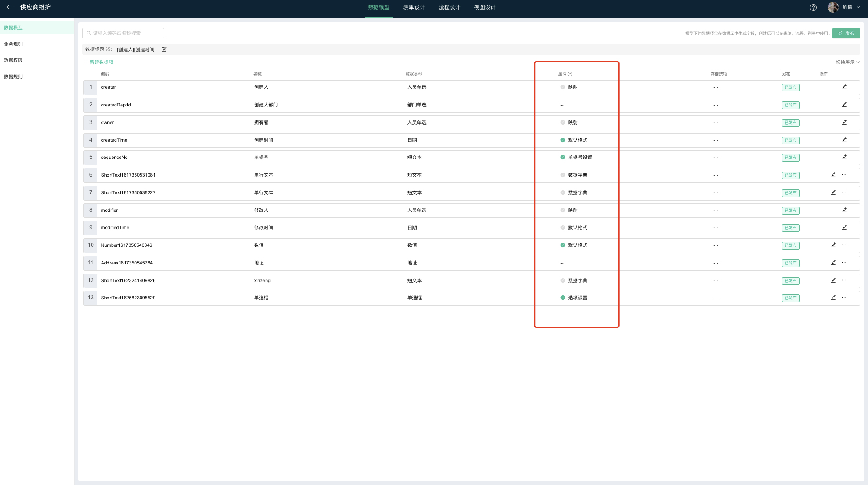
Task: Toggle 单据号设置 for sequenceNo
Action: pyautogui.click(x=563, y=157)
